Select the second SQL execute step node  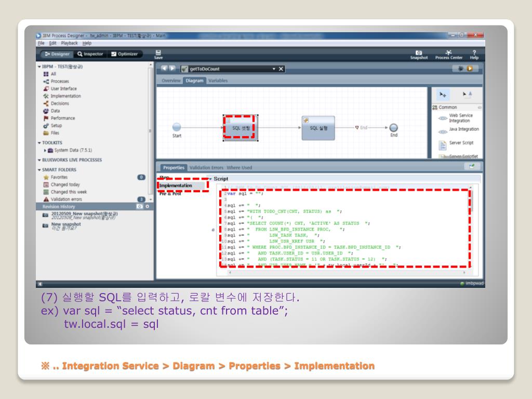(318, 128)
